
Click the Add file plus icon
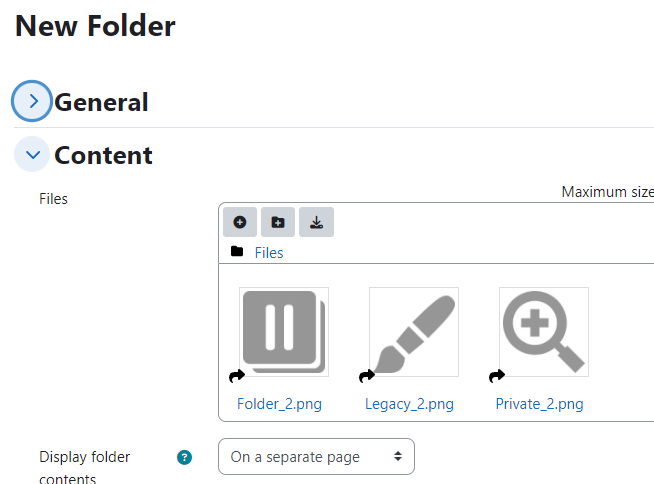(x=240, y=222)
